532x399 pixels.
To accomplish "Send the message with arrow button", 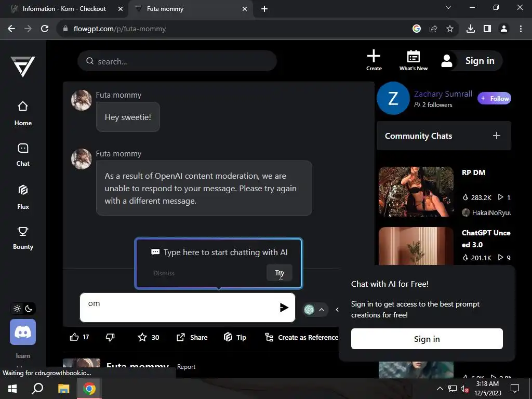I will pos(284,308).
